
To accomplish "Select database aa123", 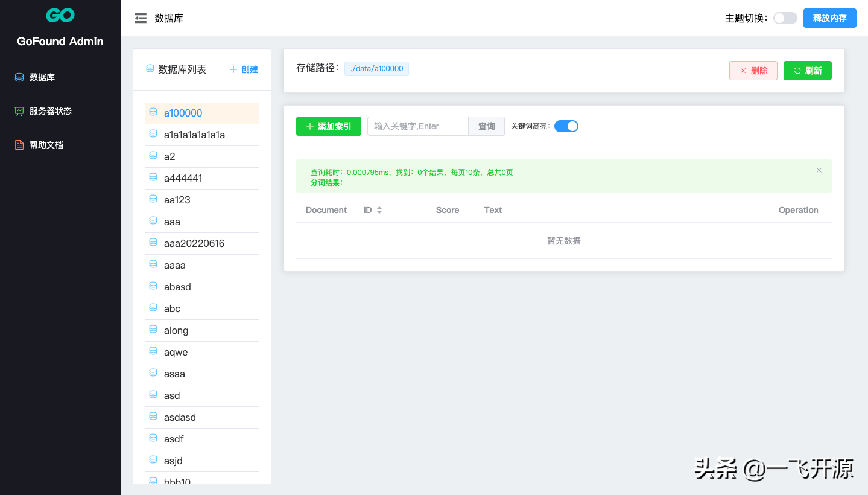I will coord(202,200).
